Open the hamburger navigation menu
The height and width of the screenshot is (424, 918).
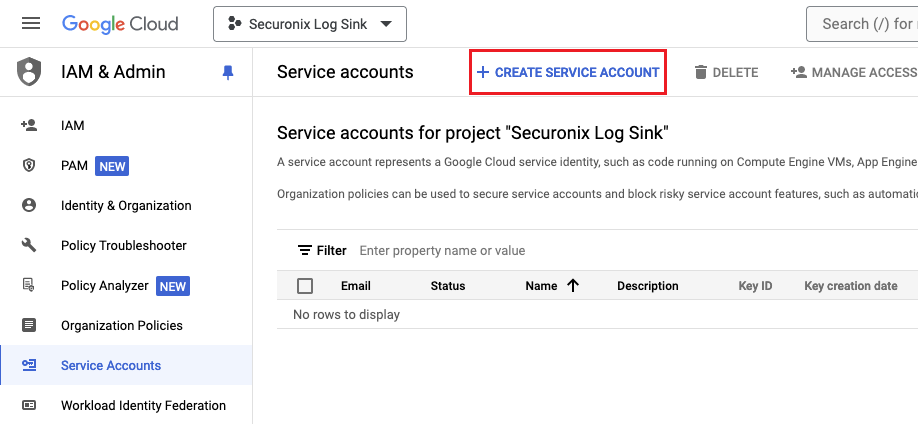point(30,23)
